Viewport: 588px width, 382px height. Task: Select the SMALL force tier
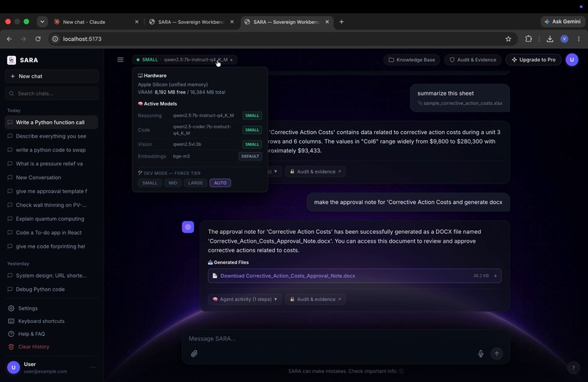(150, 183)
